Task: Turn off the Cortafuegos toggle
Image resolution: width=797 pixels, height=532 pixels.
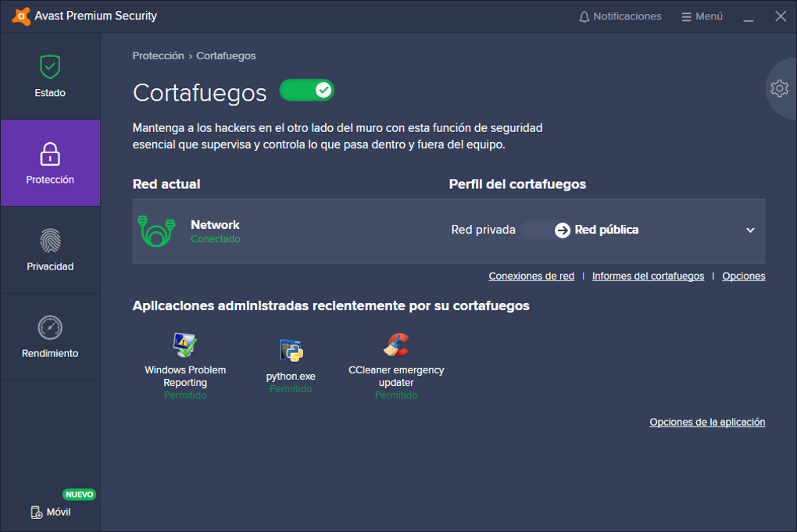Action: pyautogui.click(x=306, y=91)
